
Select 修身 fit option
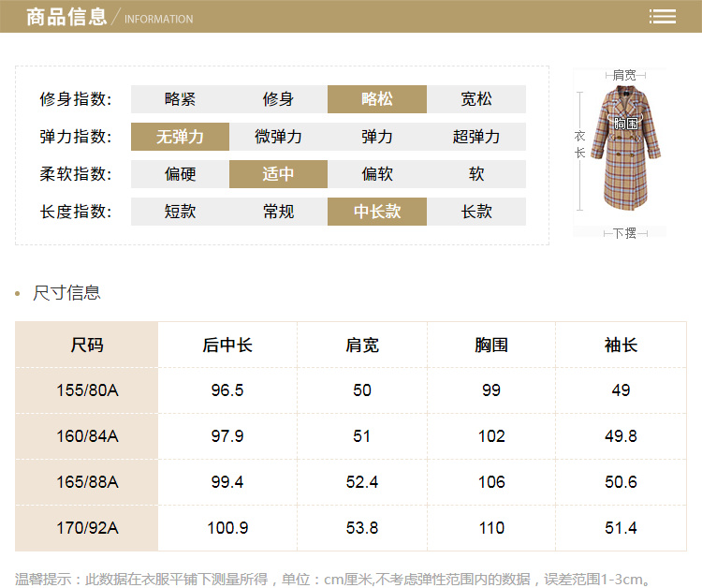(279, 99)
